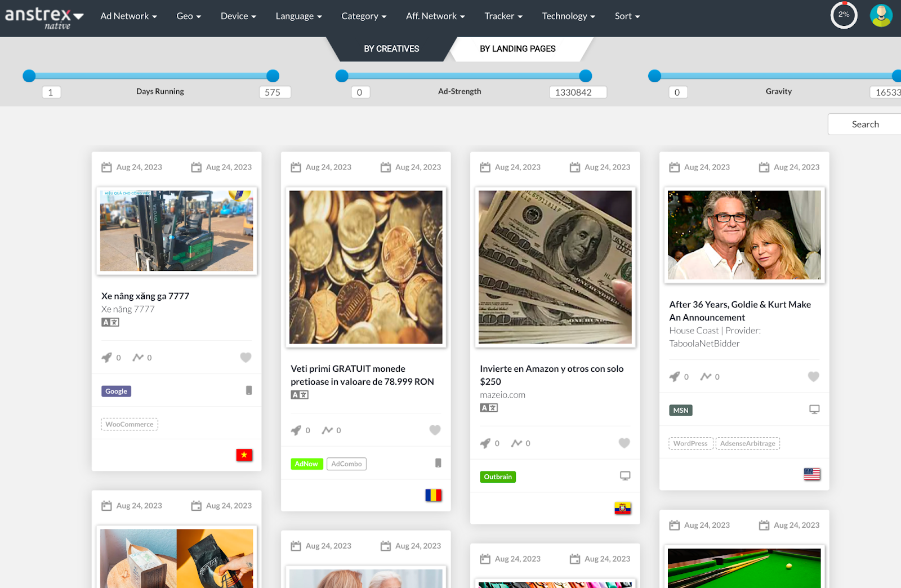Click last-seen calendar icon on Goldie & Kurt card
This screenshot has width=901, height=588.
(x=764, y=167)
